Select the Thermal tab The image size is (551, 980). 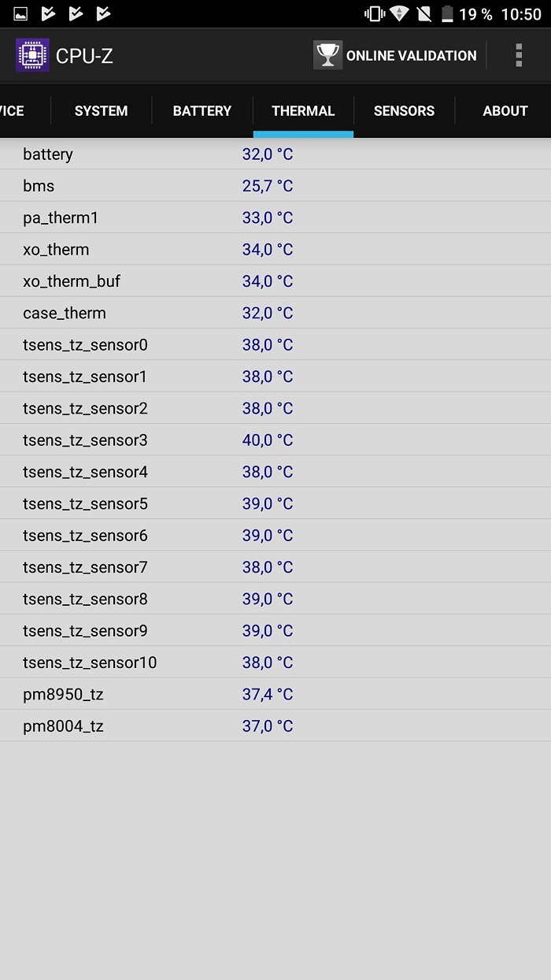click(x=303, y=111)
